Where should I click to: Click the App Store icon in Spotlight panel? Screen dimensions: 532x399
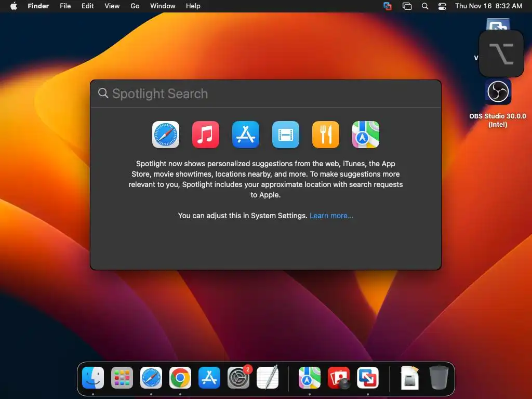(x=246, y=135)
